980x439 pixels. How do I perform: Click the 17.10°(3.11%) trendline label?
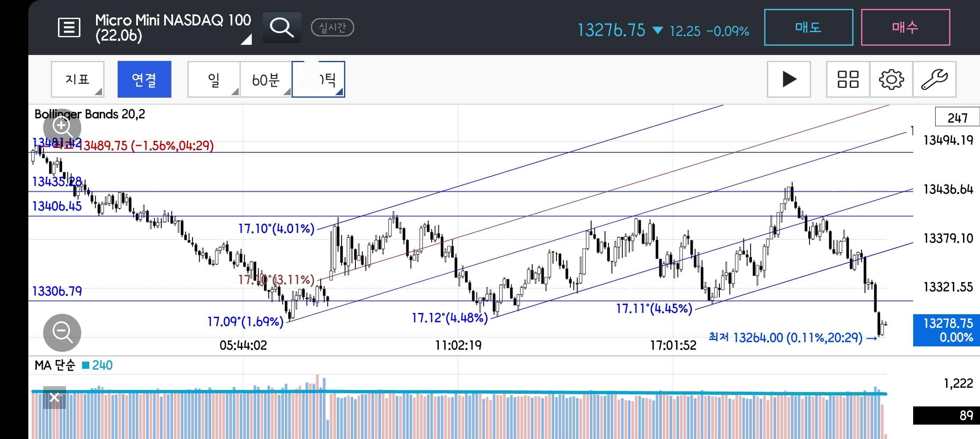276,280
